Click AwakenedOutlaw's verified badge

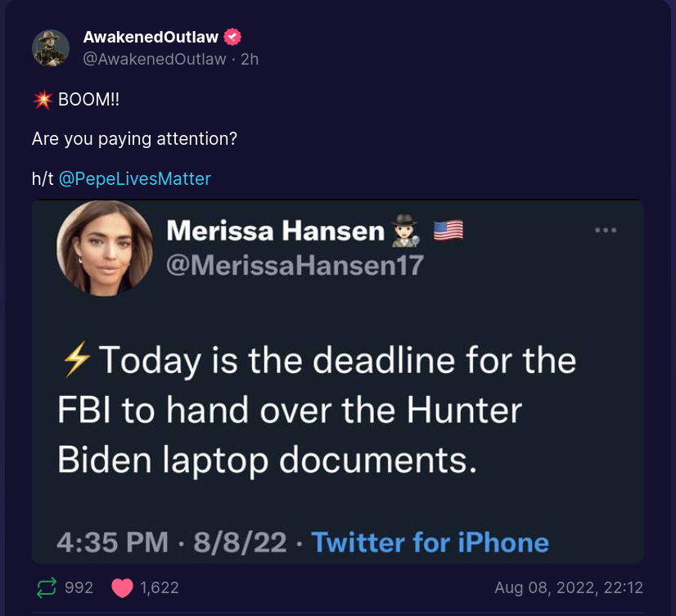point(234,38)
